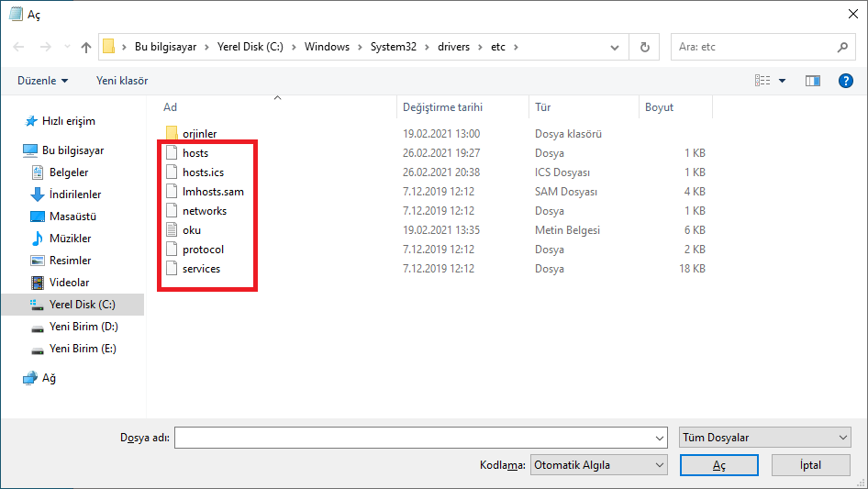The height and width of the screenshot is (489, 868).
Task: Open the Dosya adı dropdown arrow
Action: pos(660,438)
